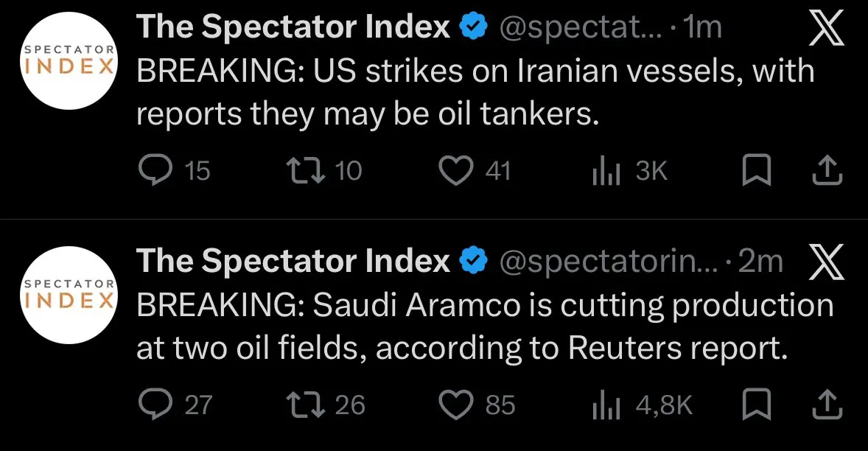Click X logo on the first tweet
This screenshot has height=451, width=868.
[825, 31]
